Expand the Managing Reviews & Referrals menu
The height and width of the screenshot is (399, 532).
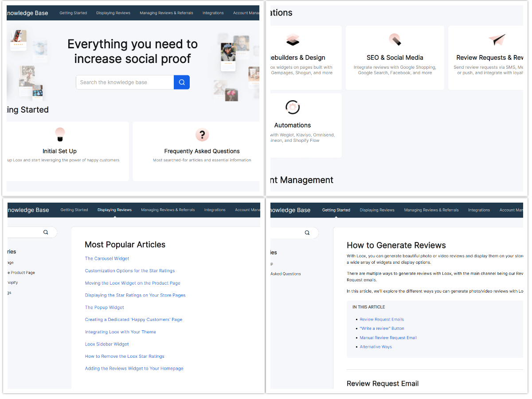166,13
